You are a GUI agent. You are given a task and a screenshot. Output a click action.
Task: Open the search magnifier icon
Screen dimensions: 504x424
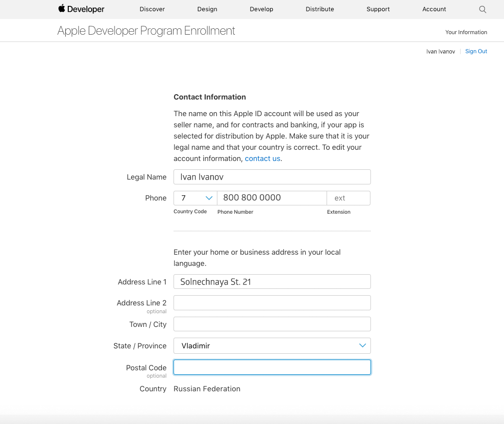click(x=483, y=9)
